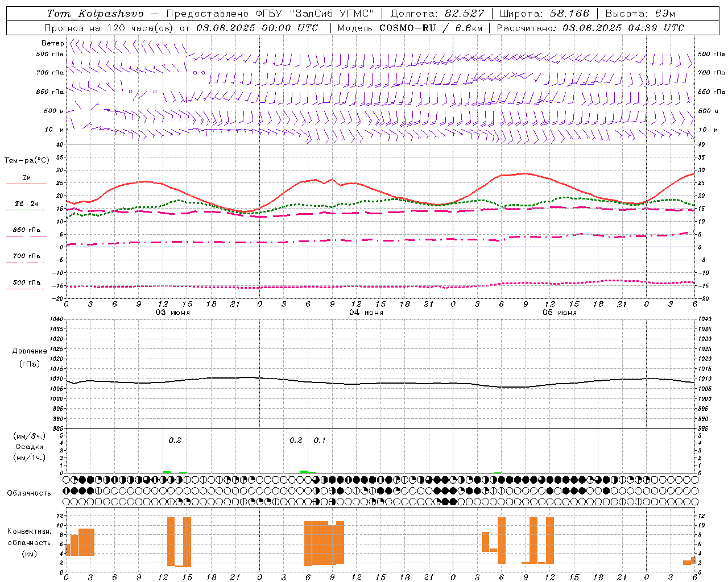Click the 'Прогноз на 120 часа(ов)' forecast text

pos(109,28)
